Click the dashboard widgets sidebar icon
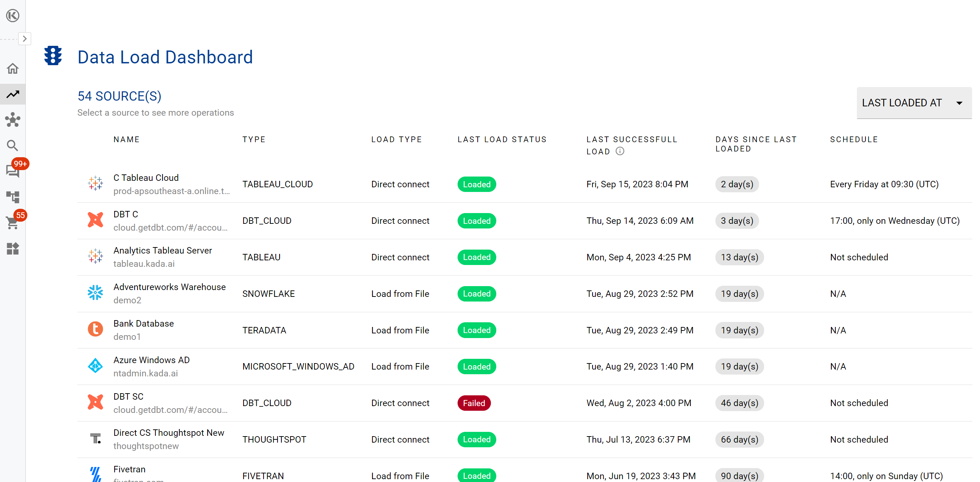The width and height of the screenshot is (980, 482). pos(13,249)
